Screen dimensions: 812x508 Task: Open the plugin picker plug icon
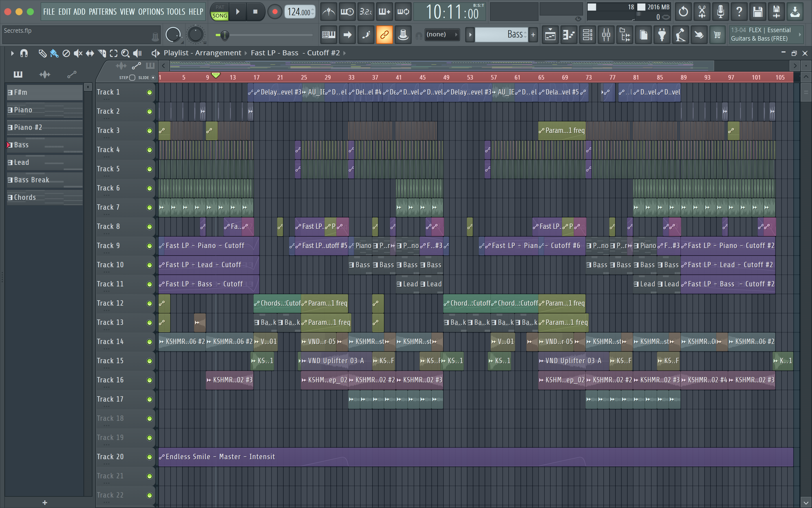pyautogui.click(x=662, y=35)
